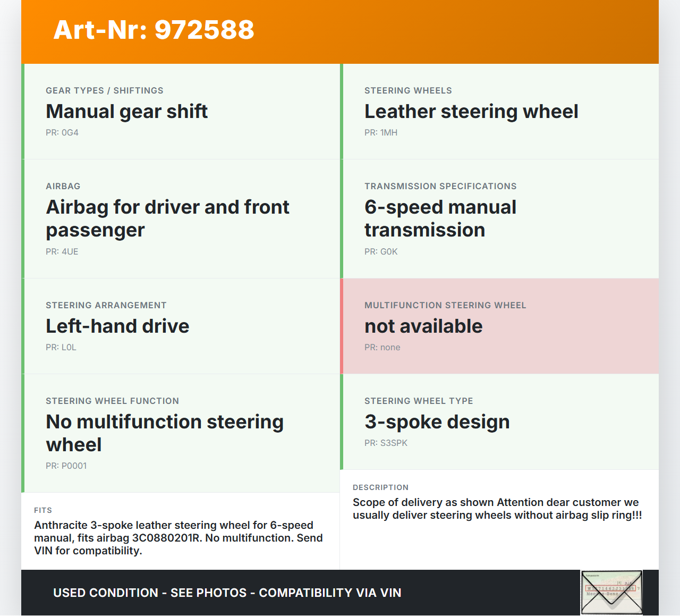Click the PR: G0K code
This screenshot has width=680, height=616.
(381, 252)
